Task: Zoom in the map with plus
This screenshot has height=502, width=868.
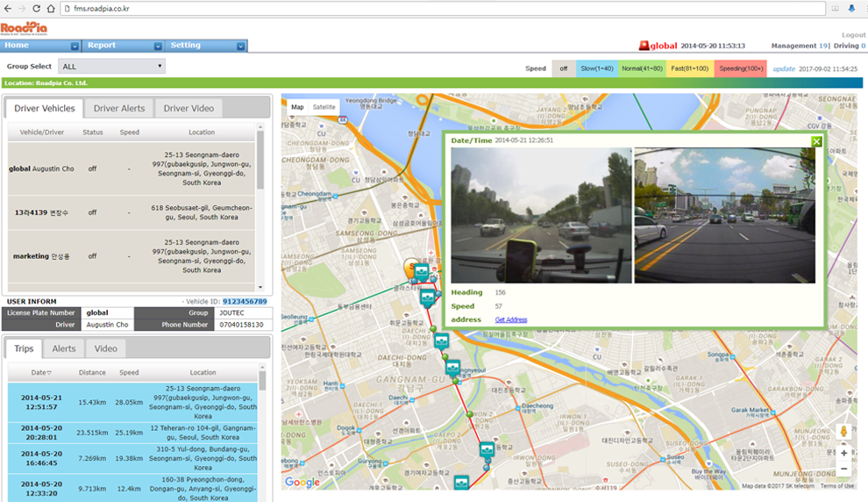Action: tap(843, 453)
